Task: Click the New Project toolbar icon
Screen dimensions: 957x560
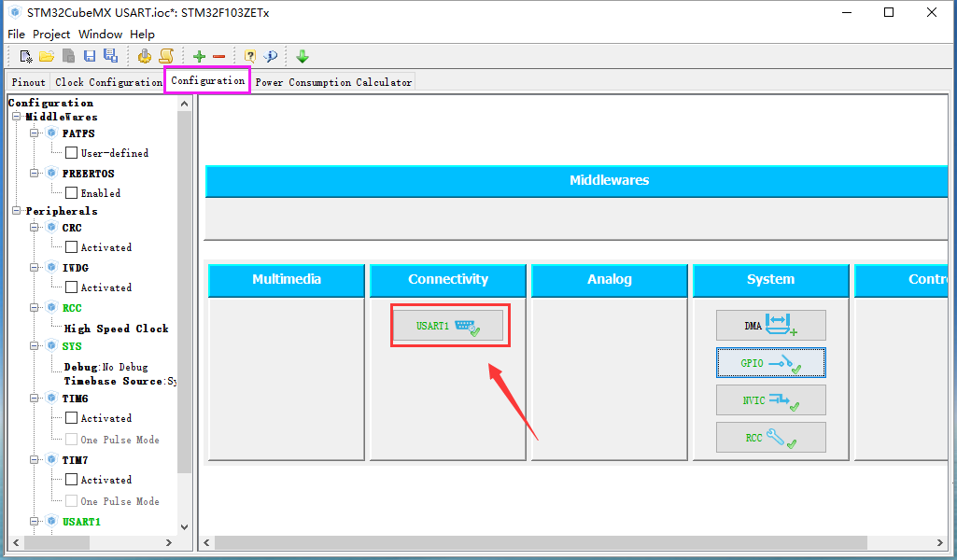Action: [25, 56]
